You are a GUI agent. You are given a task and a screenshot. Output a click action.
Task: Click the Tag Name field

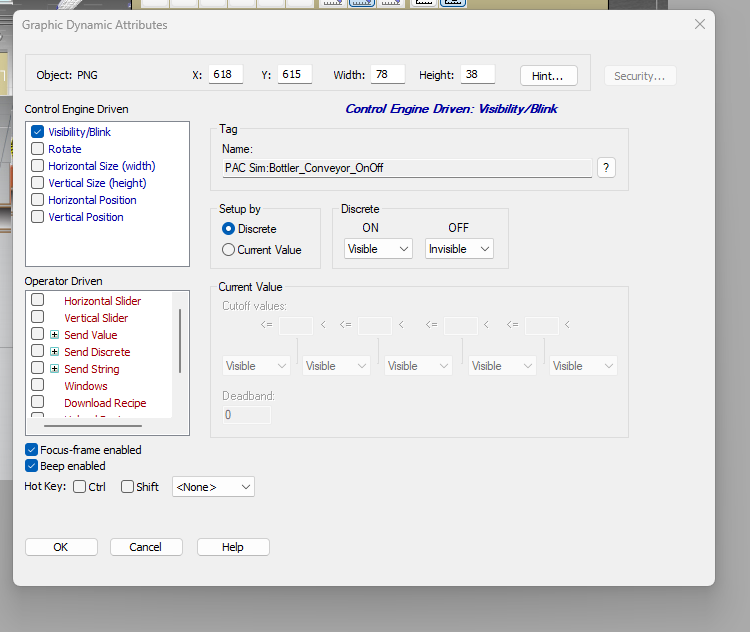pos(407,168)
